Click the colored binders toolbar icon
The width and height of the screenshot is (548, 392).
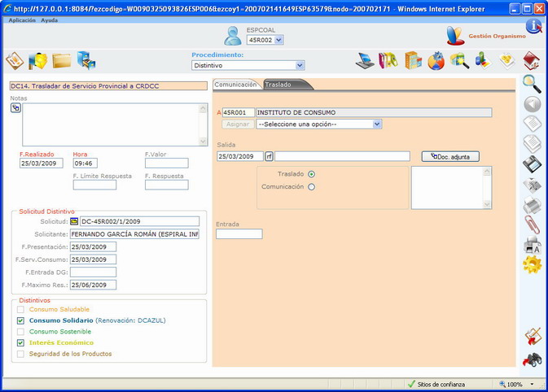(388, 61)
